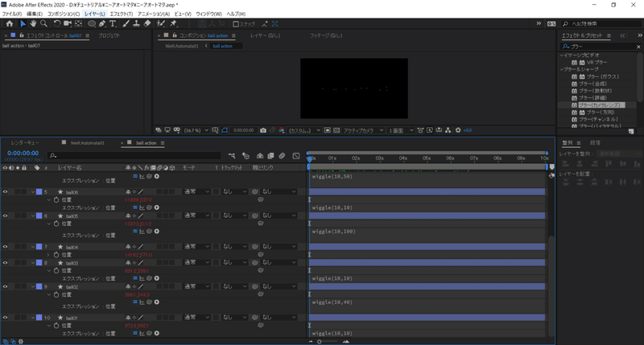Viewport: 644px width, 345px height.
Task: Select the Hand tool
Action: click(33, 24)
